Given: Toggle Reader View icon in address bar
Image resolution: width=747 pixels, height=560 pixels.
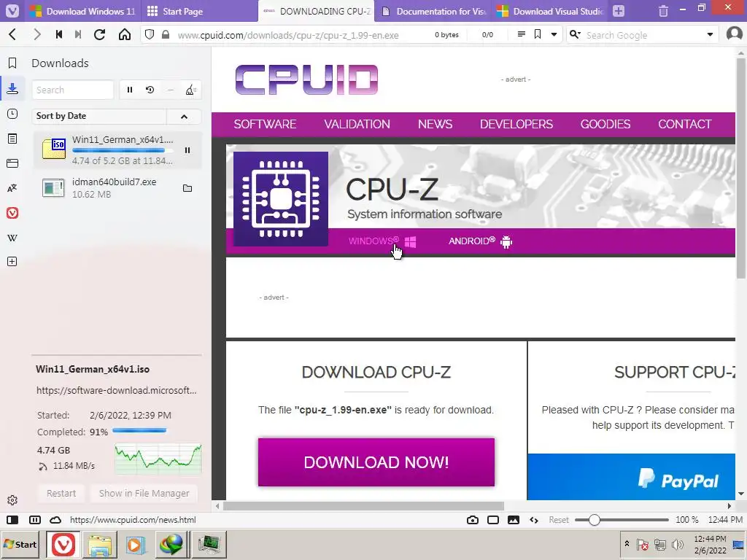Looking at the screenshot, I should click(x=521, y=34).
